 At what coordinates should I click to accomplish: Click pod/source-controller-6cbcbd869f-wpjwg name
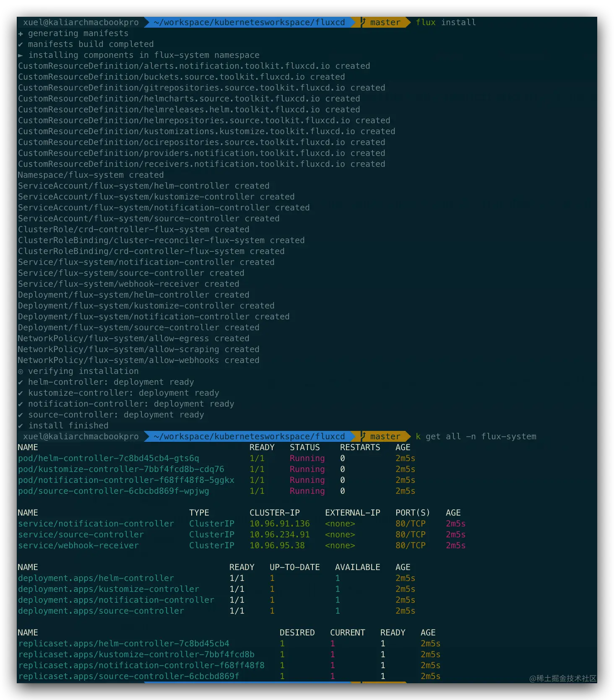click(114, 491)
